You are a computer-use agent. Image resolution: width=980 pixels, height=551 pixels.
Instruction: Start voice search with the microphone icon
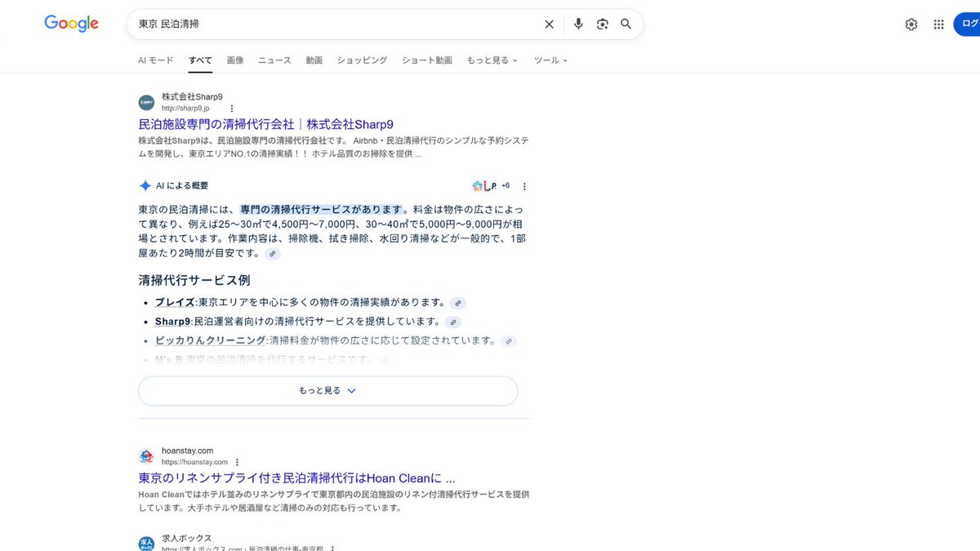pos(578,24)
